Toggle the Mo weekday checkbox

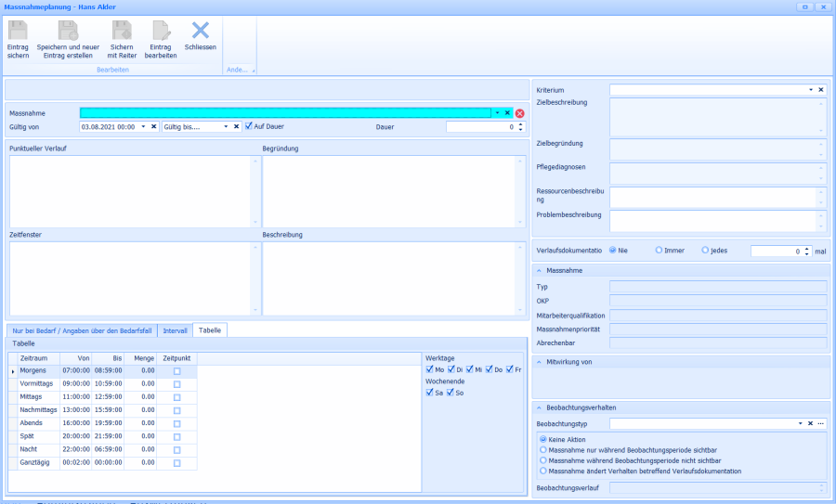[430, 369]
